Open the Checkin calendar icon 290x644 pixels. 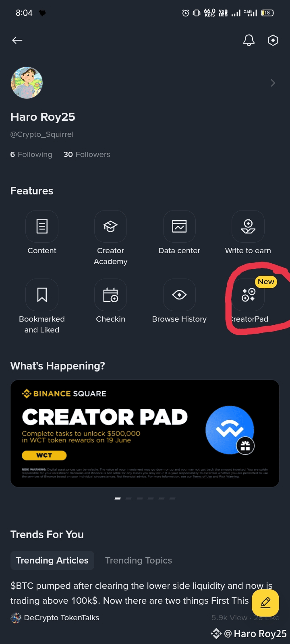111,295
